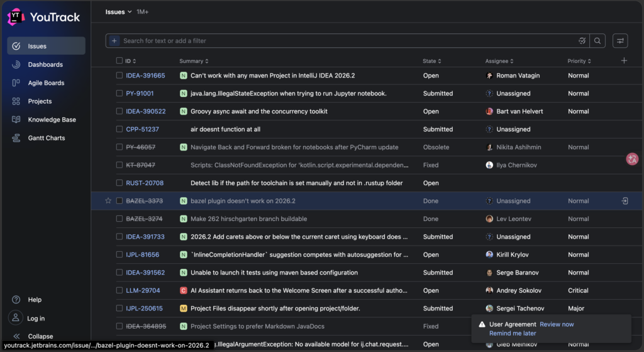Check the box for IJPL-250615

pos(119,308)
